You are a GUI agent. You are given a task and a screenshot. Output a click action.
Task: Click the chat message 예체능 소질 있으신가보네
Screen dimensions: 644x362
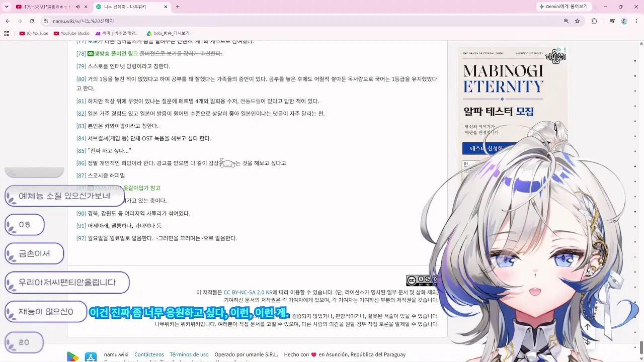pos(64,196)
